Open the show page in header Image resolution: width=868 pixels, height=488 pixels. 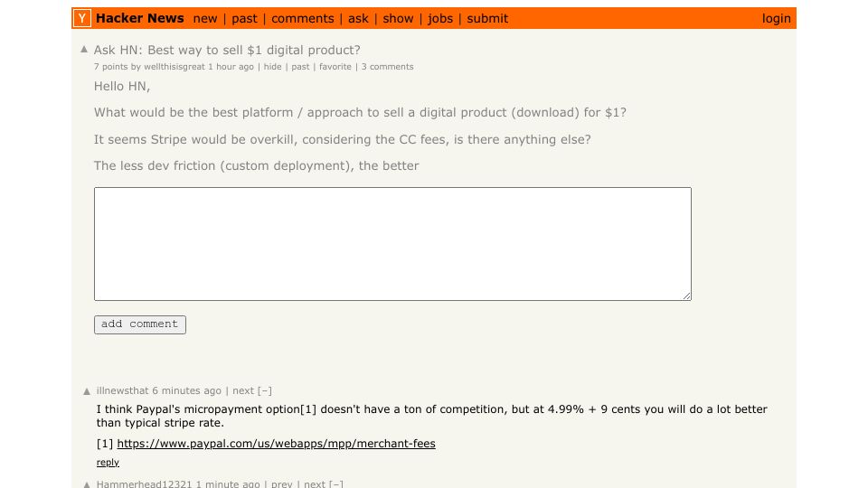pos(398,18)
